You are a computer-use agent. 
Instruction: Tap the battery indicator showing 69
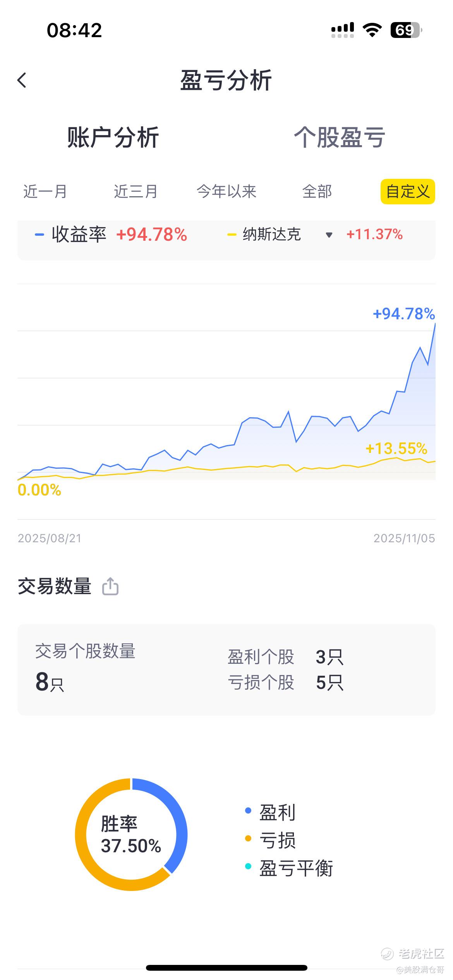[405, 30]
